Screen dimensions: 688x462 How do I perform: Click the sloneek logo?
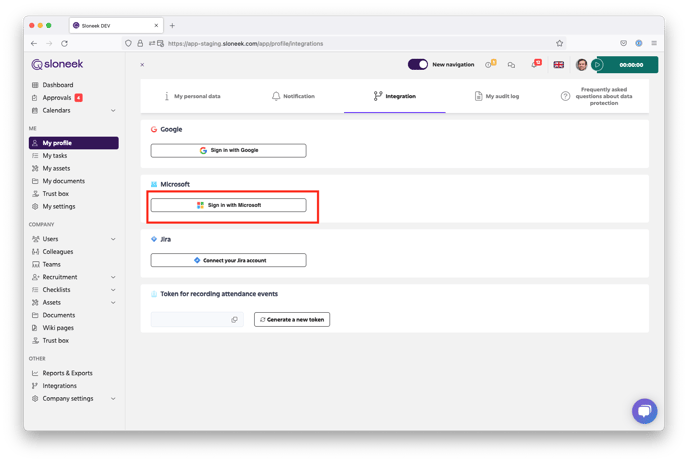coord(57,64)
